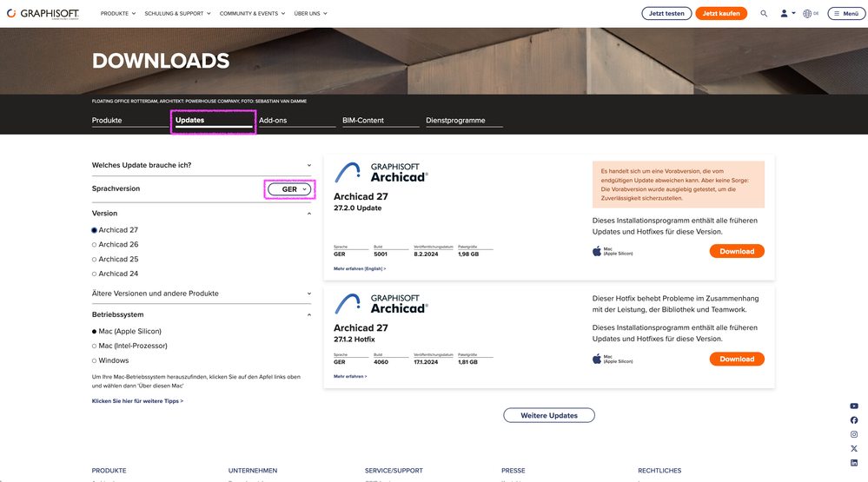Click the PRODUKTE footer heading
The width and height of the screenshot is (868, 482).
(109, 471)
